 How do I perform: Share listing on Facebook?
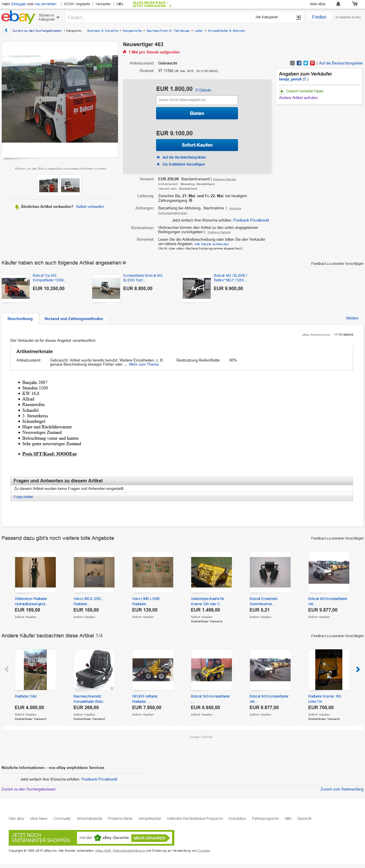pos(299,63)
